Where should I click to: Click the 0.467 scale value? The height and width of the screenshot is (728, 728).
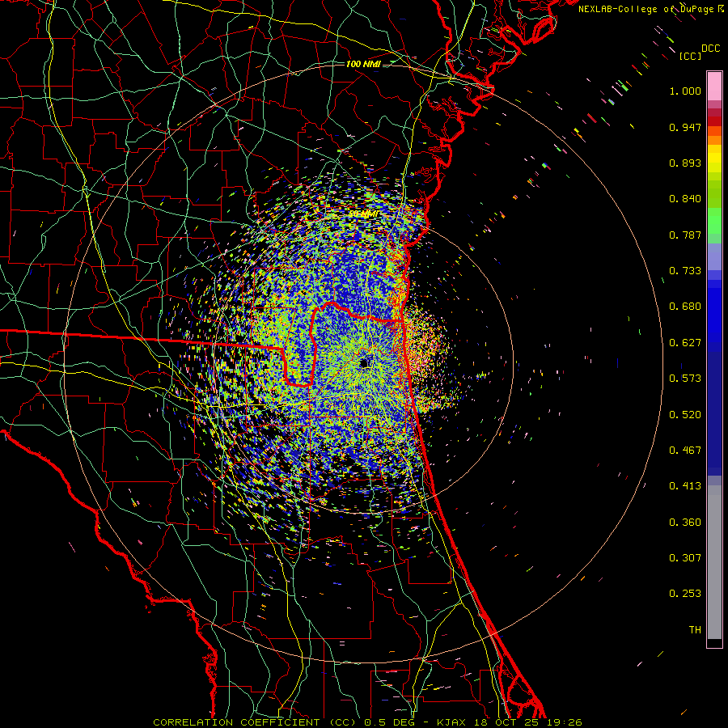[685, 451]
